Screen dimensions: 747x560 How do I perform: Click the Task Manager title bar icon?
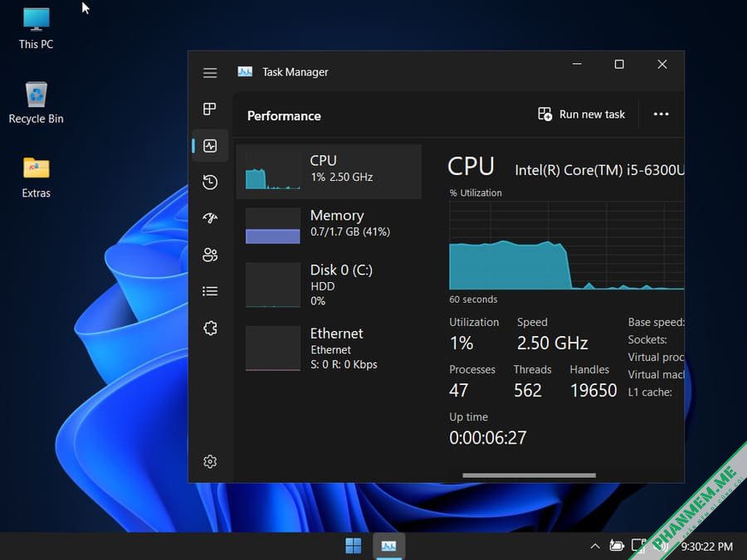pyautogui.click(x=245, y=72)
